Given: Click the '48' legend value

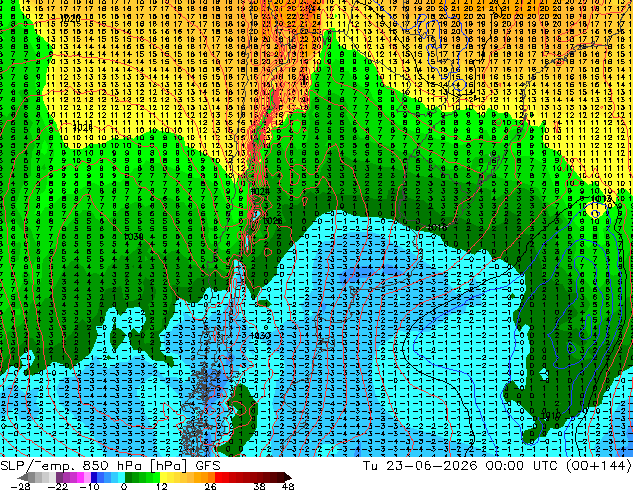Looking at the screenshot, I should [288, 486].
